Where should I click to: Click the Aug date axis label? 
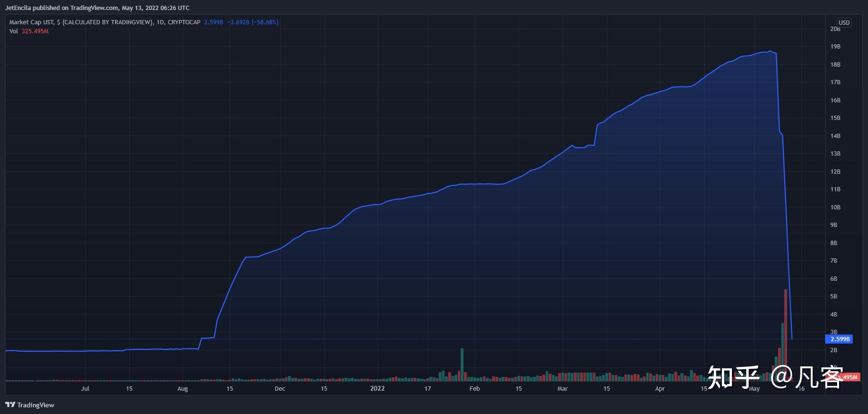pos(182,389)
